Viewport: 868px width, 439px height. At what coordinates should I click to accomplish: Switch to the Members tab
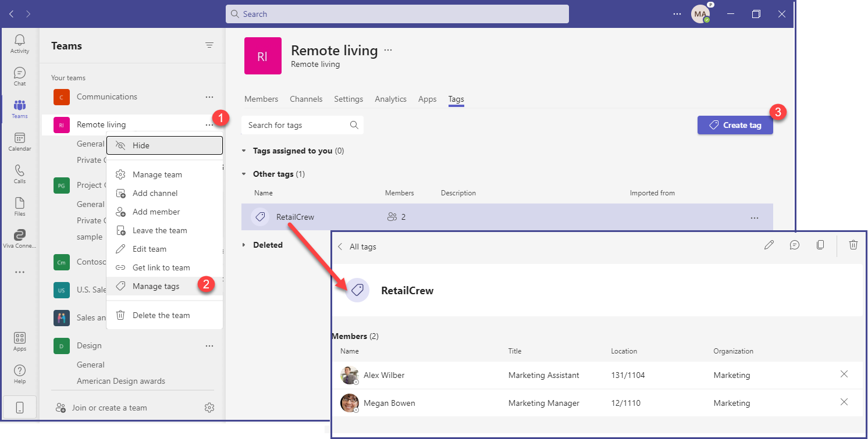261,99
